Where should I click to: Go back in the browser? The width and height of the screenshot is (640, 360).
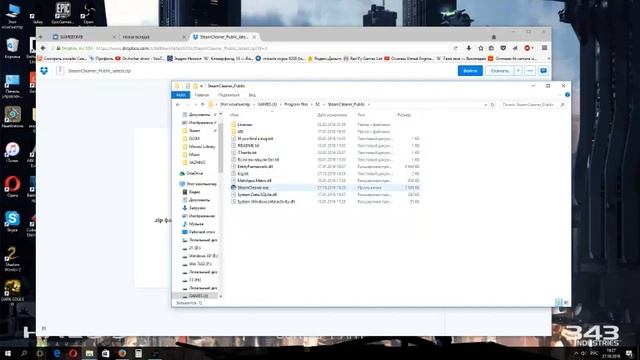[x=43, y=48]
